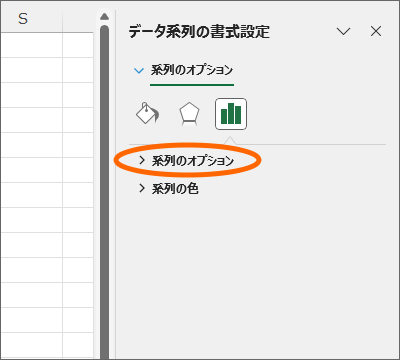Select the bottom visible cell in column S

31,346
